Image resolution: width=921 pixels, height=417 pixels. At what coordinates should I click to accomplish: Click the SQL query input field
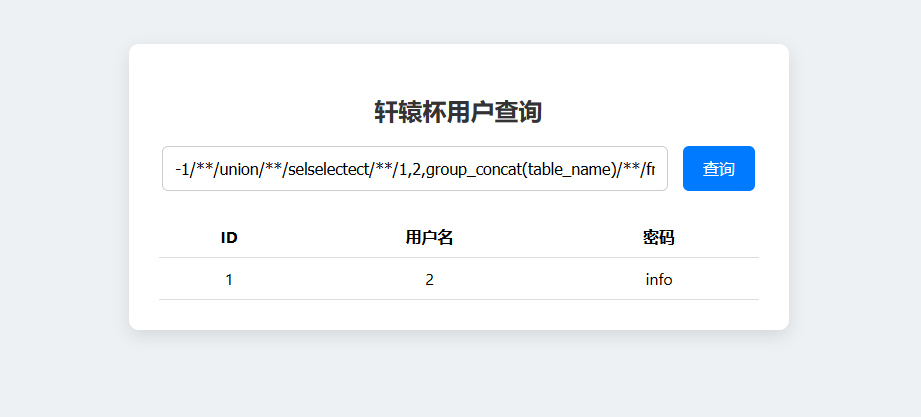(x=415, y=169)
